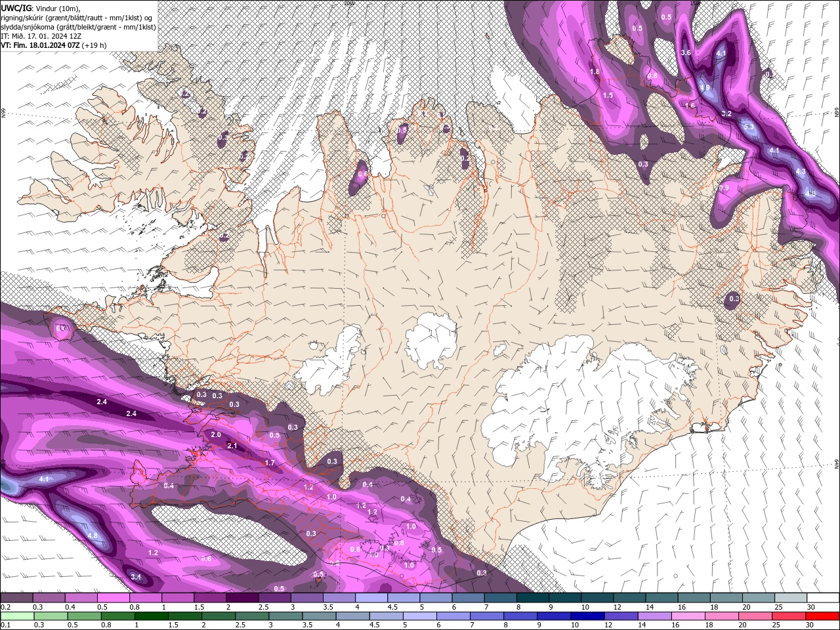Click the VT: Fim. 18.01.2024 07Z text
Screen dimensions: 840x630
[x=40, y=45]
